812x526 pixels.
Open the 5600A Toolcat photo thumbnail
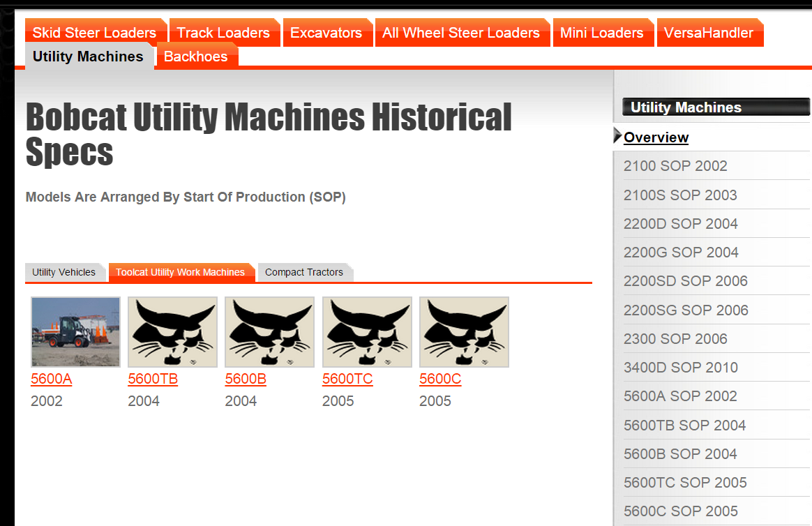pyautogui.click(x=75, y=332)
